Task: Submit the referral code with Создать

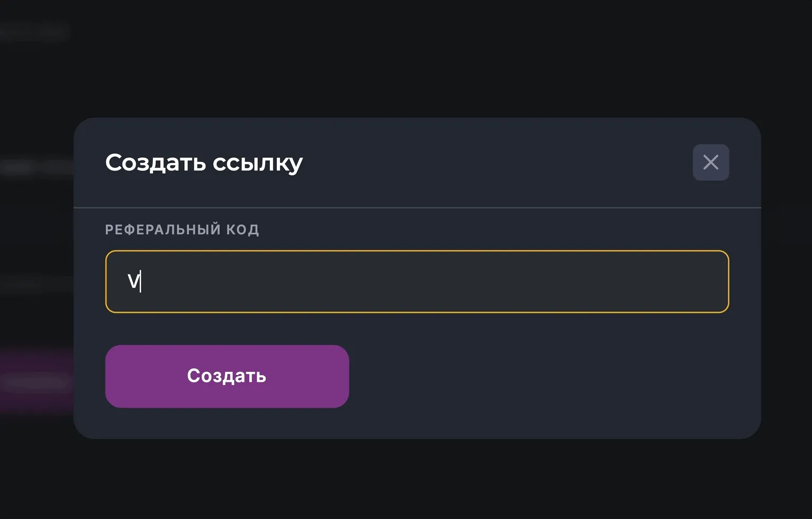Action: point(227,376)
